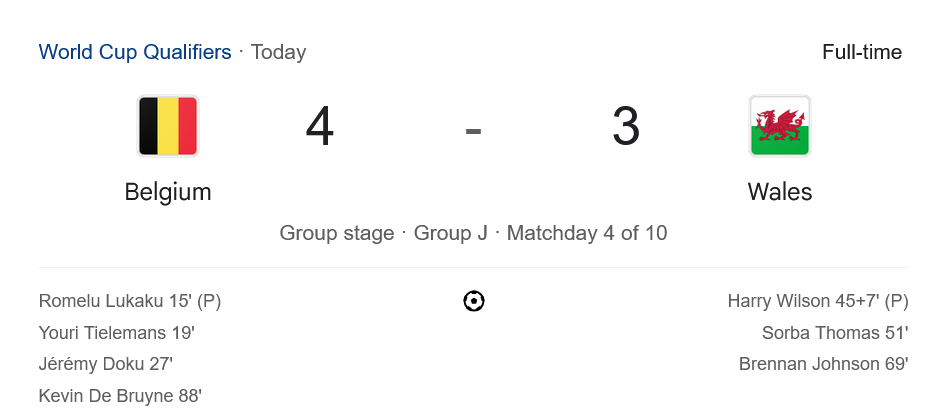Select scorer Brennan Johnson 69'
The height and width of the screenshot is (420, 948).
pyautogui.click(x=823, y=364)
